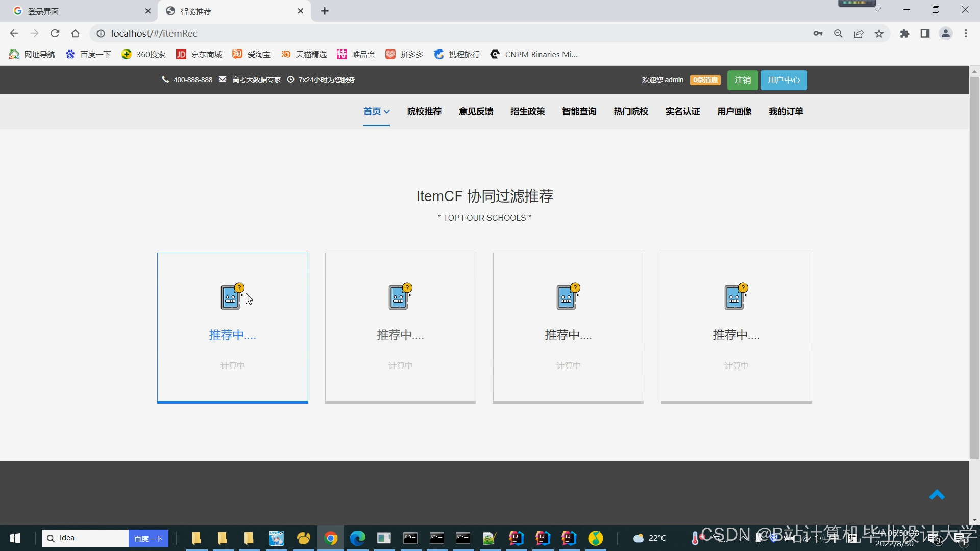Image resolution: width=980 pixels, height=551 pixels.
Task: Expand the 首页 dropdown menu
Action: [377, 111]
